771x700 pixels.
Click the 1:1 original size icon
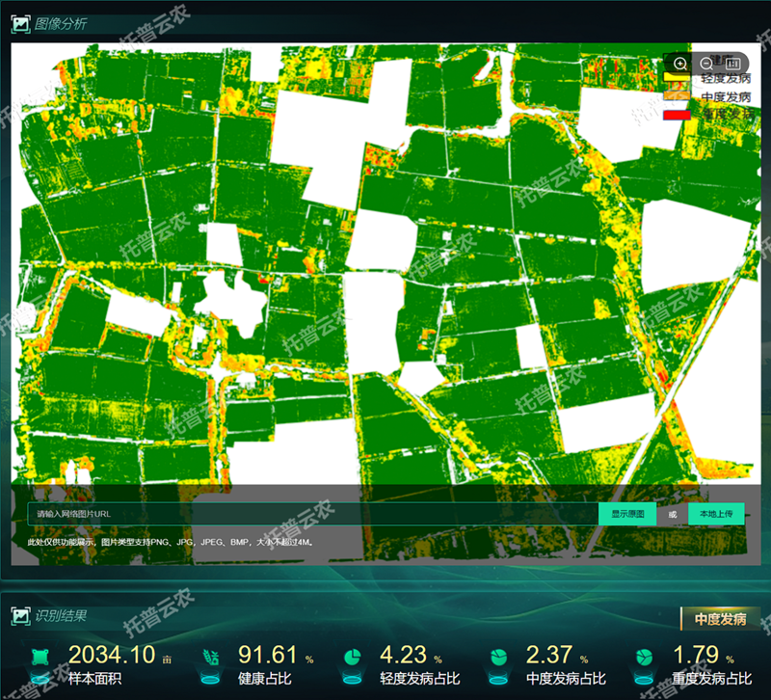[731, 64]
